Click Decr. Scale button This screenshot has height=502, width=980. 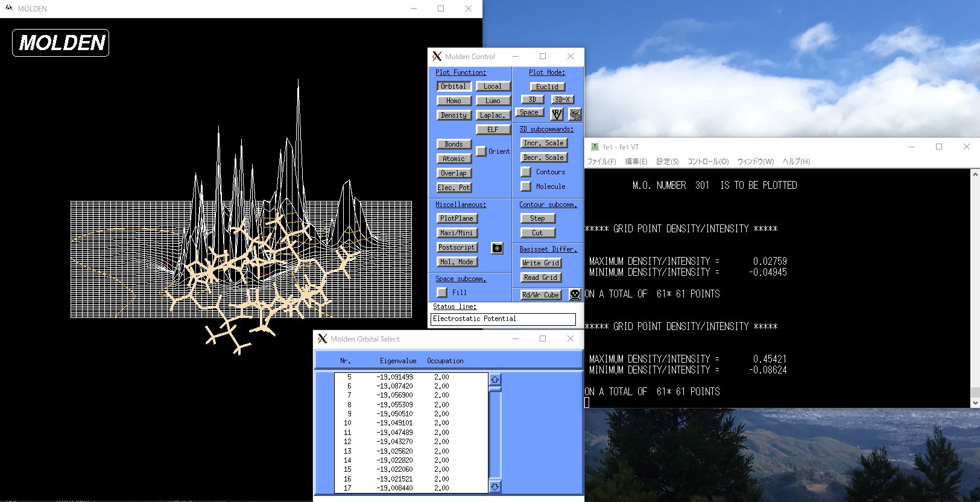[543, 157]
